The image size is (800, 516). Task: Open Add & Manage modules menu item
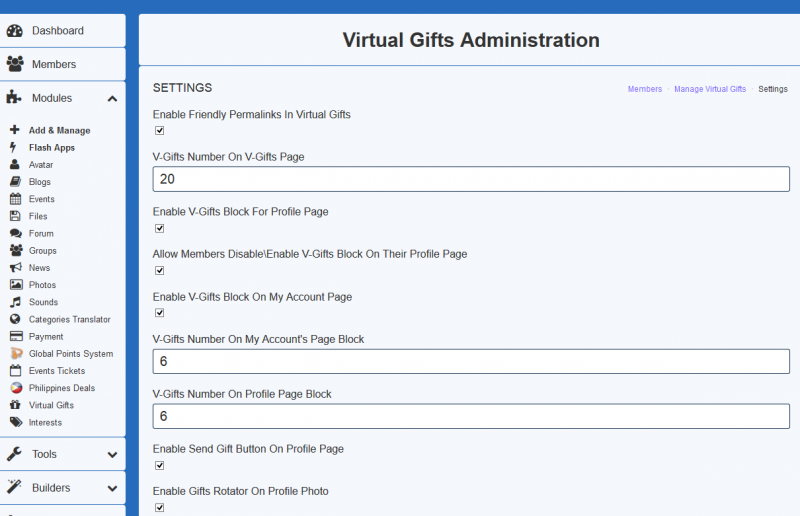tap(59, 130)
